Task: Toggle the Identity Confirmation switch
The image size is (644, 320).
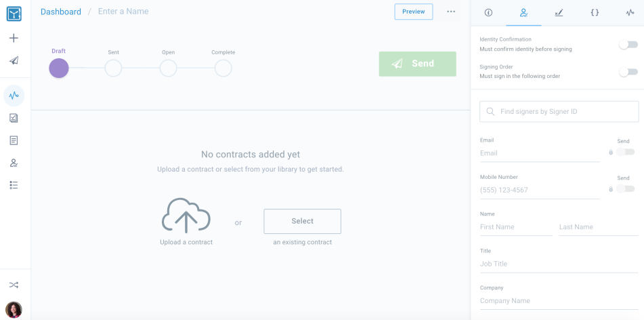Action: pyautogui.click(x=628, y=45)
